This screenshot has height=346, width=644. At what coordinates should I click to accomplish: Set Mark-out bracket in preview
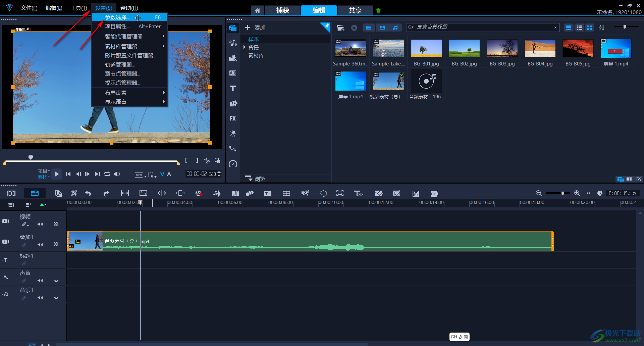tap(197, 160)
